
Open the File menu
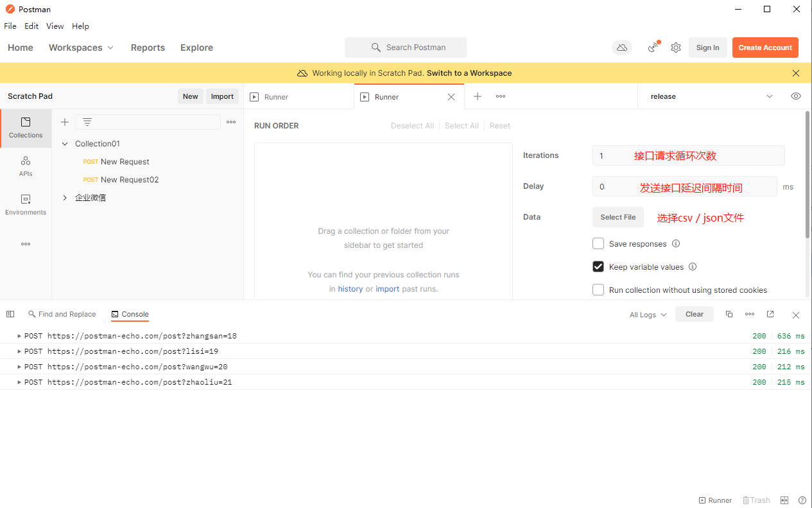click(10, 26)
